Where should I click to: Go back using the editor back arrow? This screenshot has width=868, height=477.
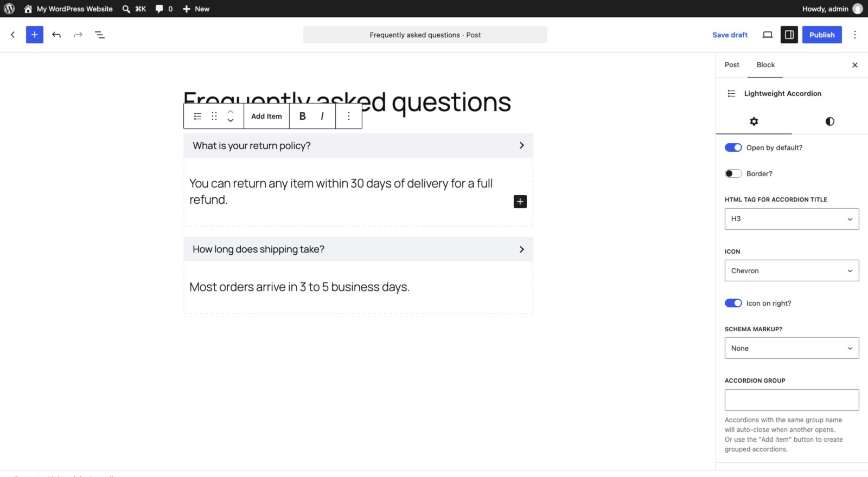[x=13, y=35]
